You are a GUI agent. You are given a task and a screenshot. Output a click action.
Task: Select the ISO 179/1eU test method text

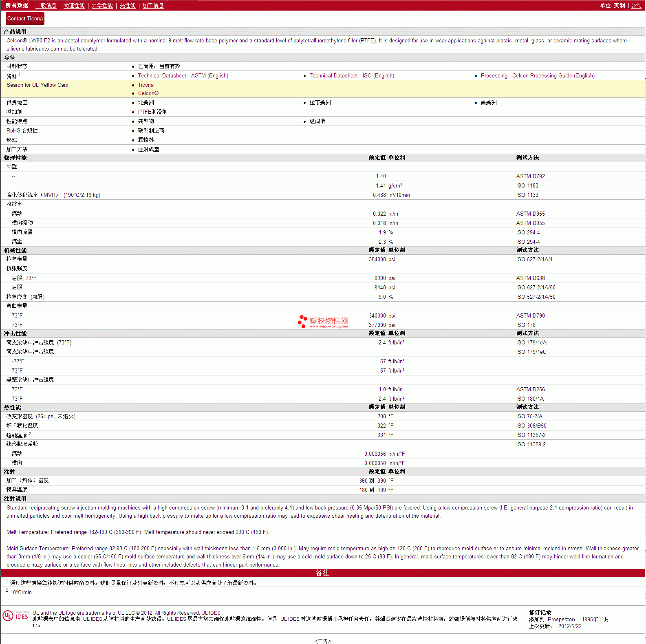coord(531,352)
